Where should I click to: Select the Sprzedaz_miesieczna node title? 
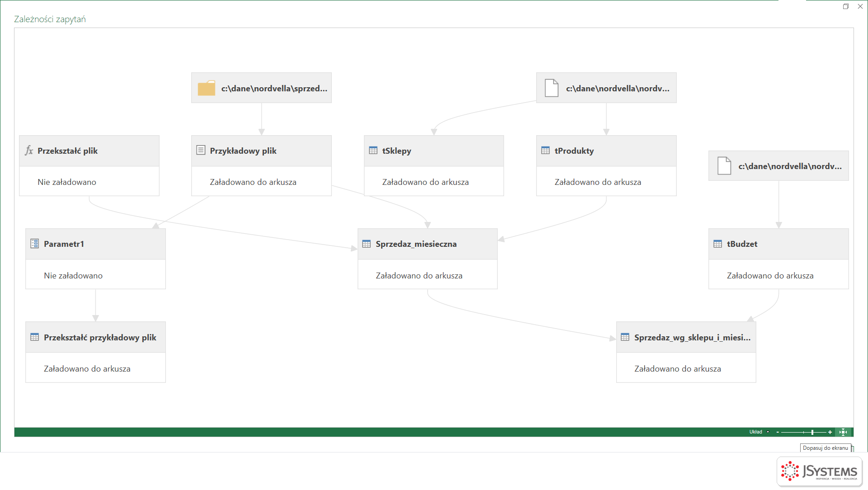tap(416, 244)
